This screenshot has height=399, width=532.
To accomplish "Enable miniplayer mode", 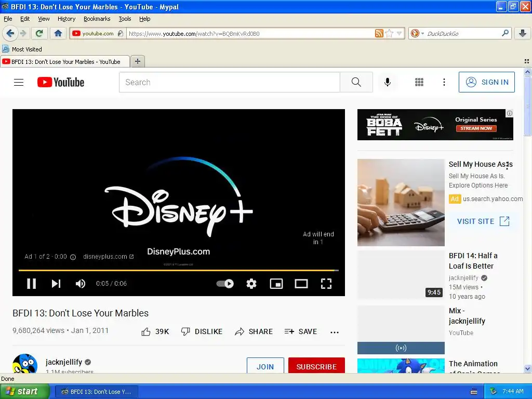I will tap(276, 284).
